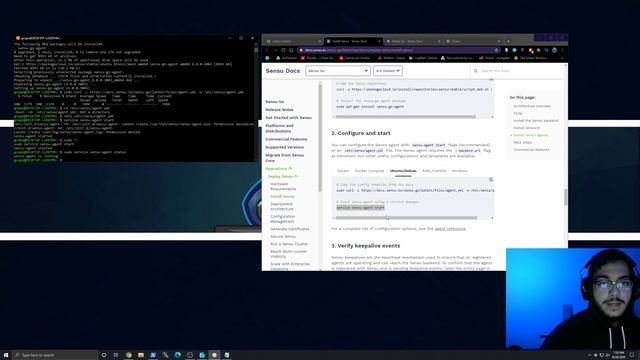Open Supported Versions in the sidebar

coord(284,147)
